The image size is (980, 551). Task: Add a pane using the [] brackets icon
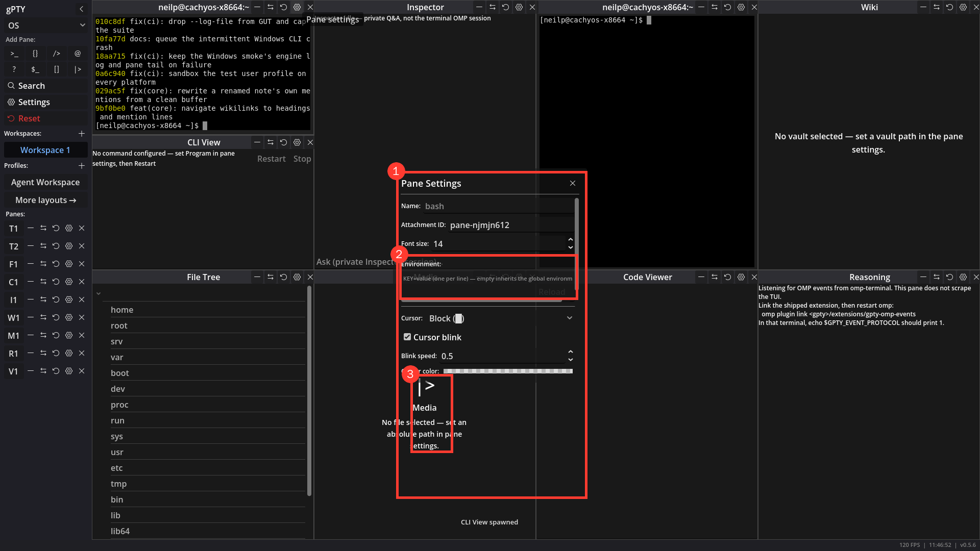[57, 69]
